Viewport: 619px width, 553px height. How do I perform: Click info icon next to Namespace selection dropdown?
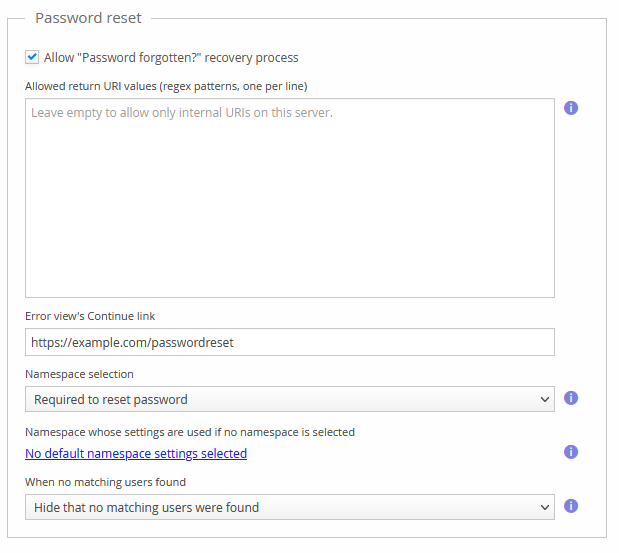tap(571, 398)
